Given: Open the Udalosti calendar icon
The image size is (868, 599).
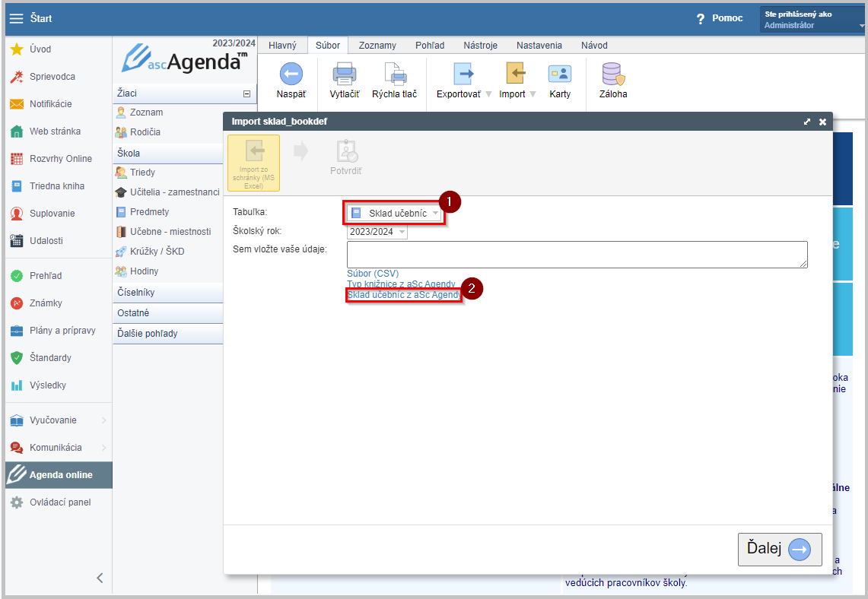Looking at the screenshot, I should coord(17,241).
